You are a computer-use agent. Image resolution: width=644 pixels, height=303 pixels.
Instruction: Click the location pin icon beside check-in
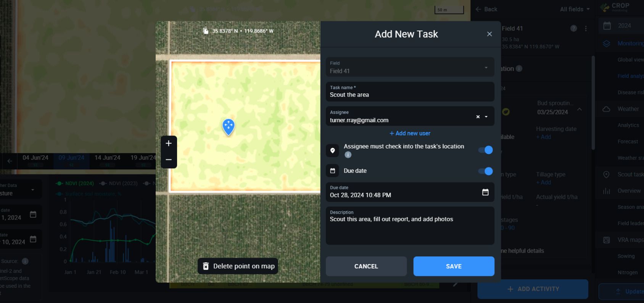[332, 150]
